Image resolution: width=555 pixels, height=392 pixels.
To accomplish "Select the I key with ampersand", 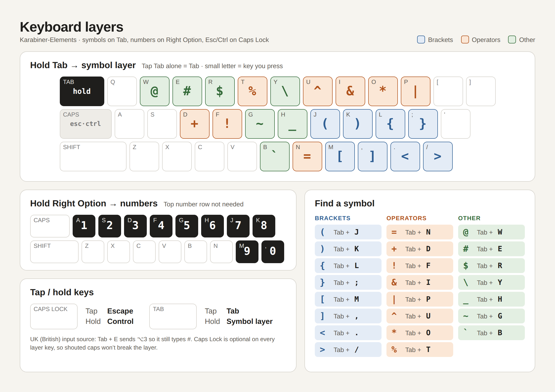I will [x=350, y=91].
